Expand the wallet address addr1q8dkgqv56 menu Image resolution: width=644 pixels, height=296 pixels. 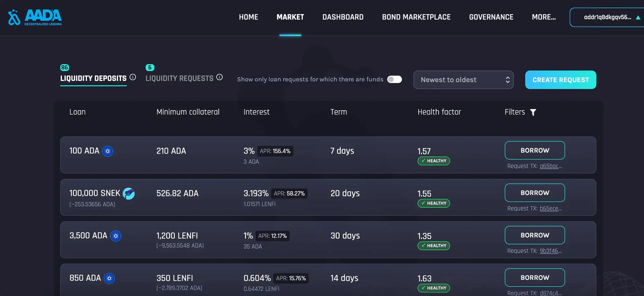[608, 17]
